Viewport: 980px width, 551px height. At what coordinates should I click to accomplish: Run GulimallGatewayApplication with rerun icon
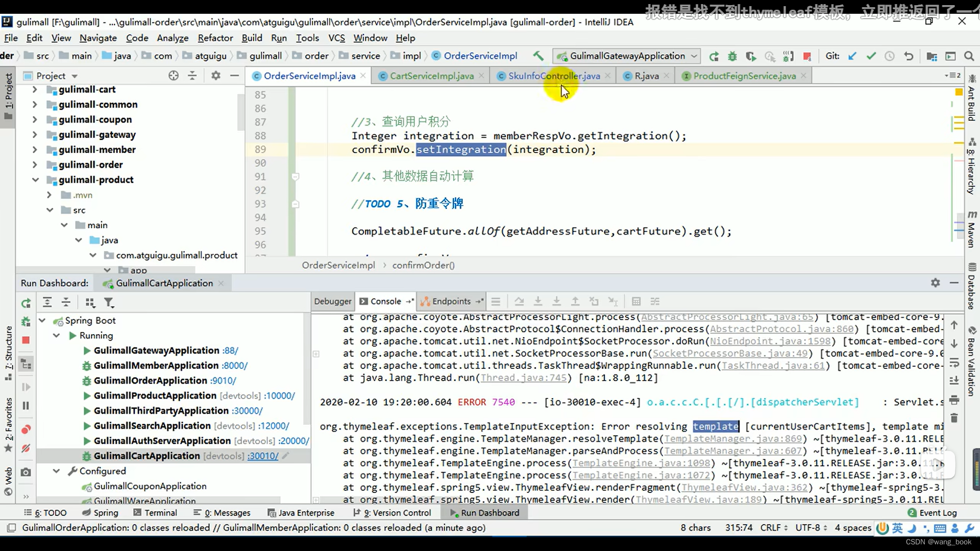(714, 56)
